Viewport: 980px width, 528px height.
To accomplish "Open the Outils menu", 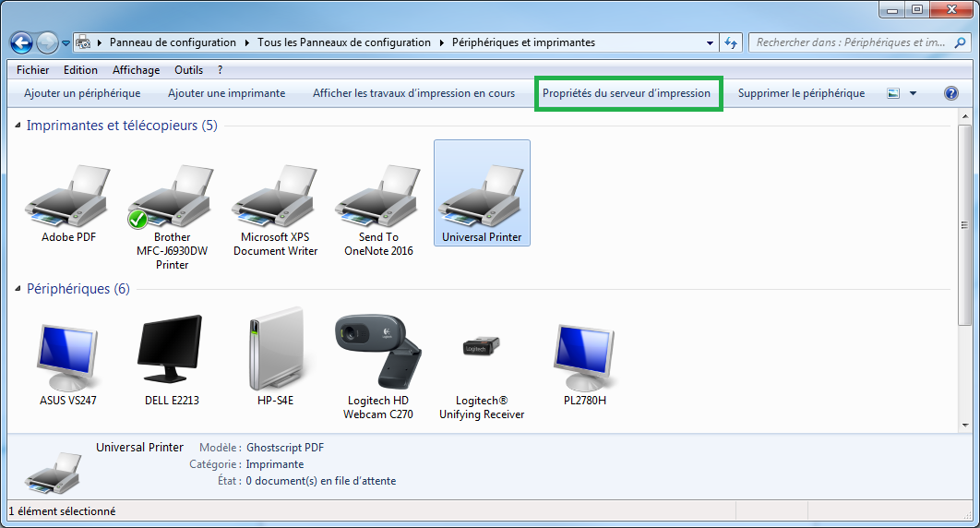I will click(189, 70).
